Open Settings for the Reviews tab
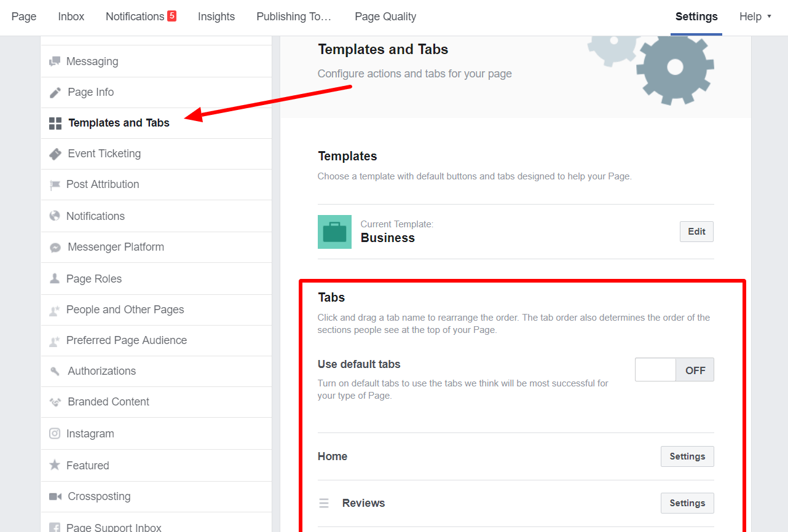This screenshot has width=788, height=532. (x=687, y=503)
